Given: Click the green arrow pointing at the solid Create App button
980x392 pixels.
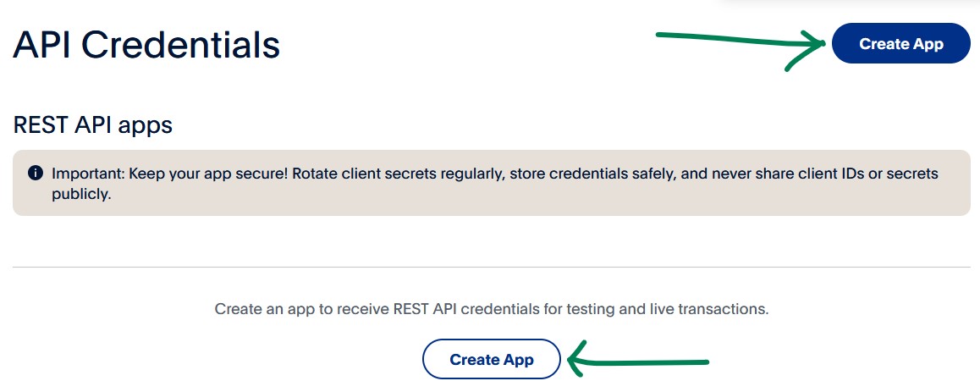Looking at the screenshot, I should click(741, 46).
